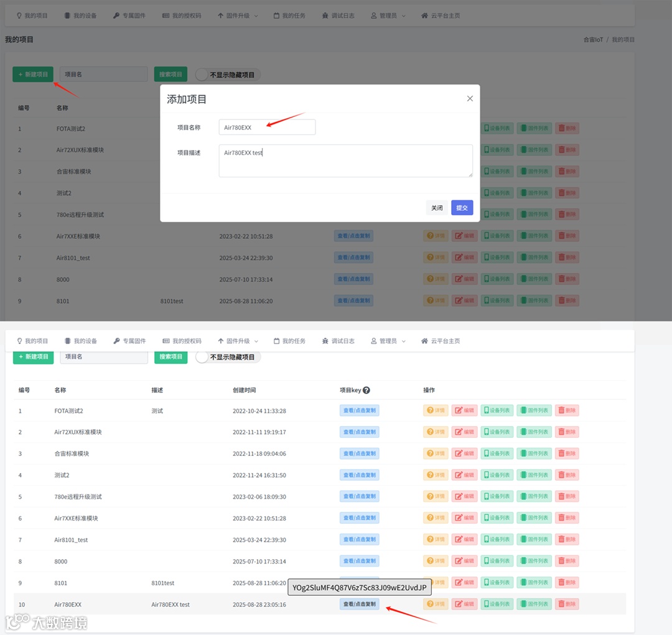Click 新建项目 button on the undimmed page

(33, 356)
